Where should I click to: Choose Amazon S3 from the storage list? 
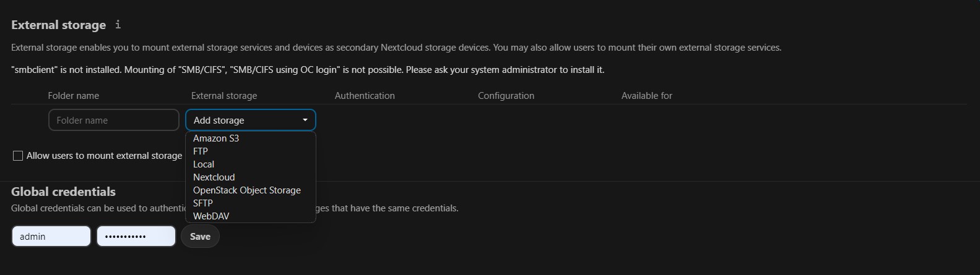[216, 138]
